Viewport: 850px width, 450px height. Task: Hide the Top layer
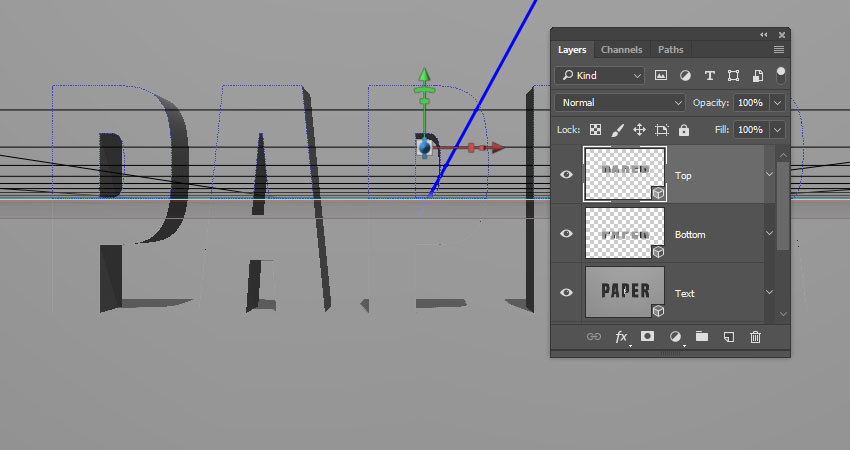pyautogui.click(x=566, y=175)
